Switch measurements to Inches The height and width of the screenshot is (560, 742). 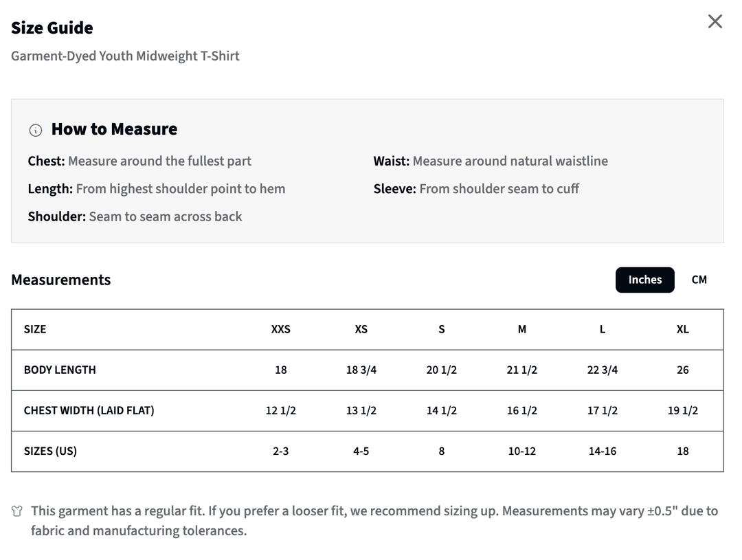(x=644, y=280)
